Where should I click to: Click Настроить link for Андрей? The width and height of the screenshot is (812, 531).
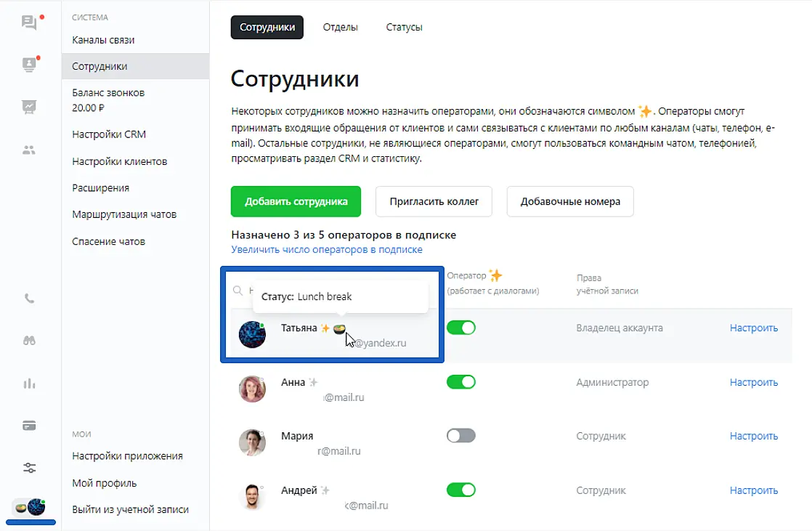pos(753,490)
